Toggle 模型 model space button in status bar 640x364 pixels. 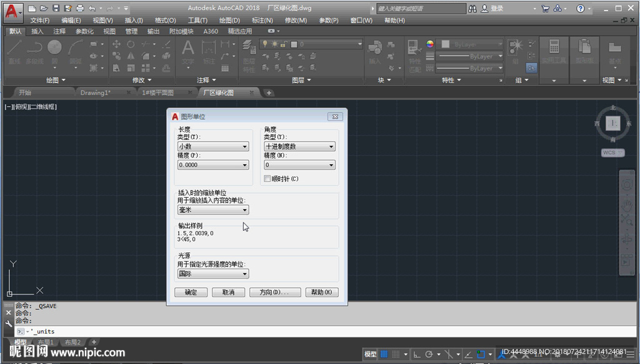tap(370, 354)
